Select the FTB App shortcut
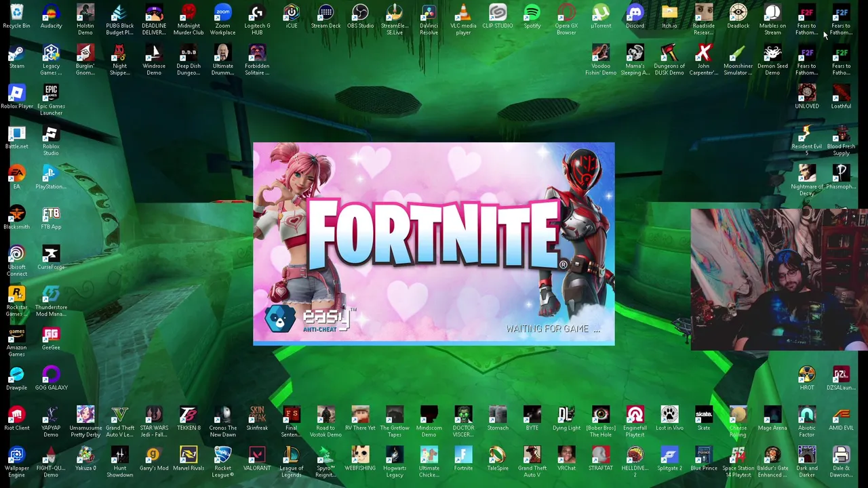Screen dimensions: 868x488 (51, 218)
